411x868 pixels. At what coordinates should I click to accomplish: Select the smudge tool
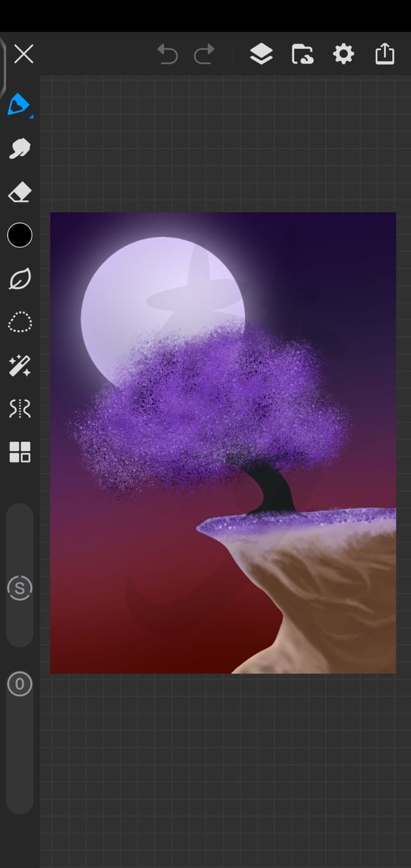(19, 149)
